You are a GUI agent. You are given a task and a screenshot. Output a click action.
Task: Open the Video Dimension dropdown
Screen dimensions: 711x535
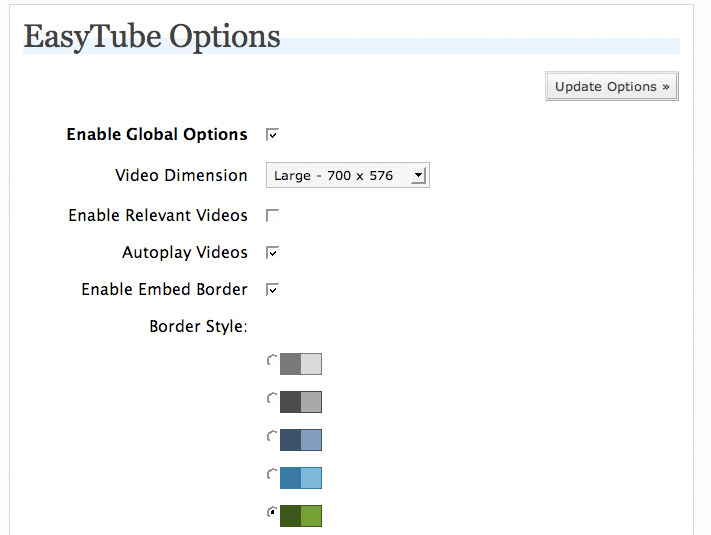click(348, 175)
